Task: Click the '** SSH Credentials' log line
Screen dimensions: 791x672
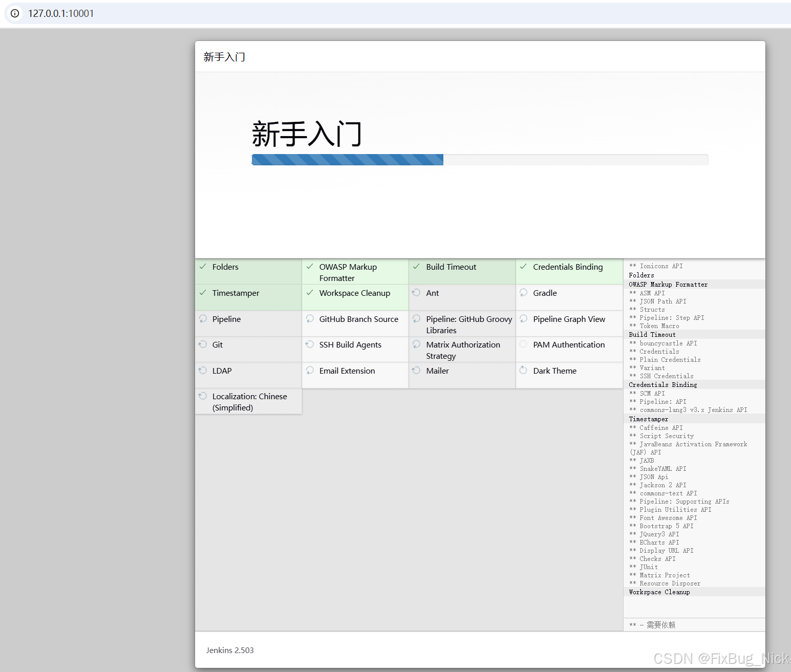Action: pyautogui.click(x=661, y=376)
